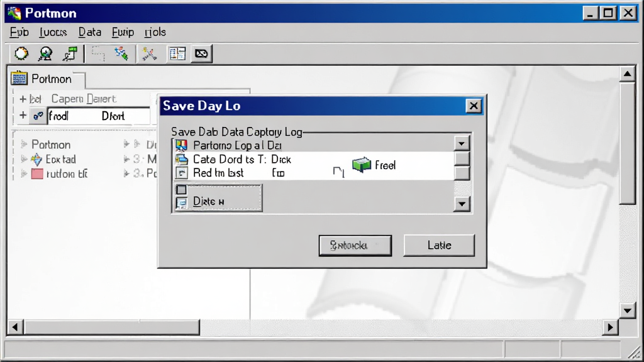Open the Furip menu
This screenshot has height=362, width=644.
point(123,32)
